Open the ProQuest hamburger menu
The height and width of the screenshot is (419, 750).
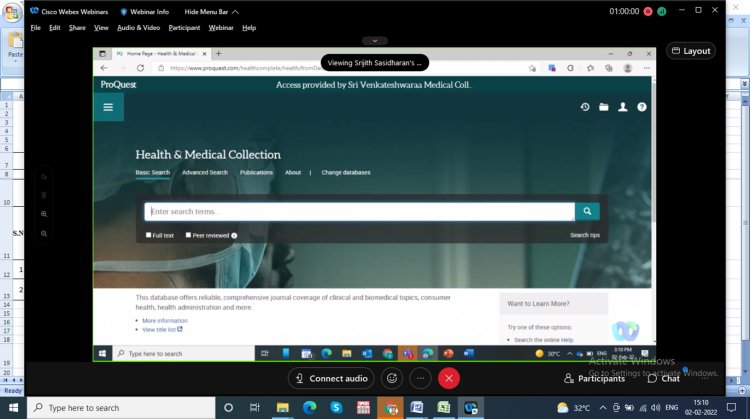[108, 107]
